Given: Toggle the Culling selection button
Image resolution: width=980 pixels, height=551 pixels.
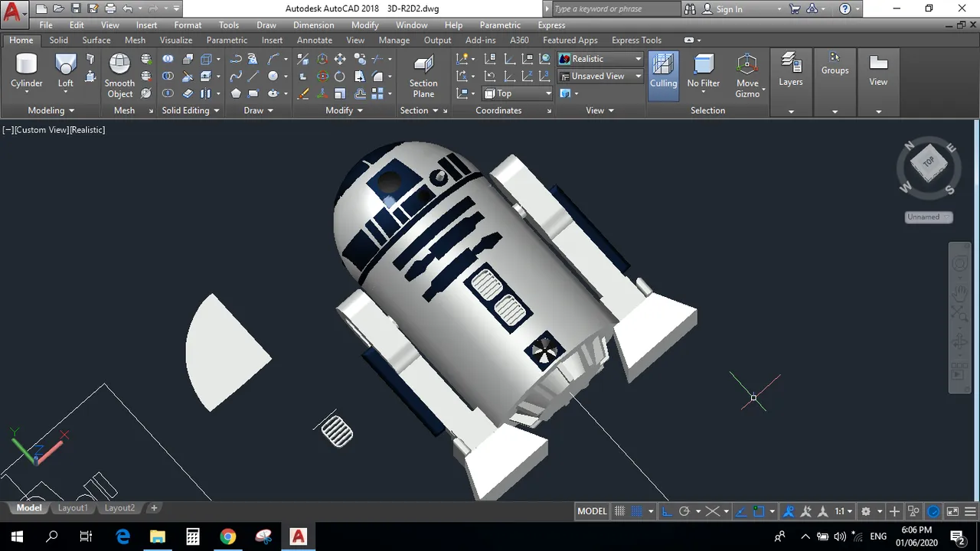Looking at the screenshot, I should coord(663,76).
